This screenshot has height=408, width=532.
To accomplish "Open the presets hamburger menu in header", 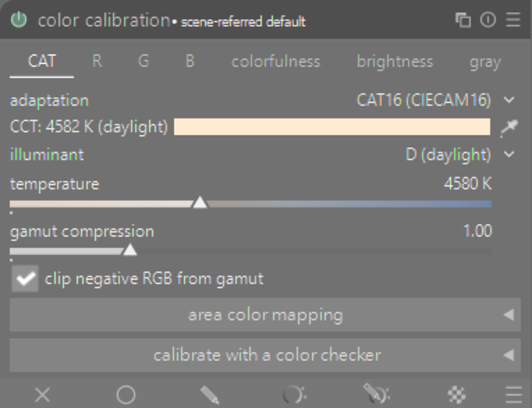I will click(x=513, y=20).
